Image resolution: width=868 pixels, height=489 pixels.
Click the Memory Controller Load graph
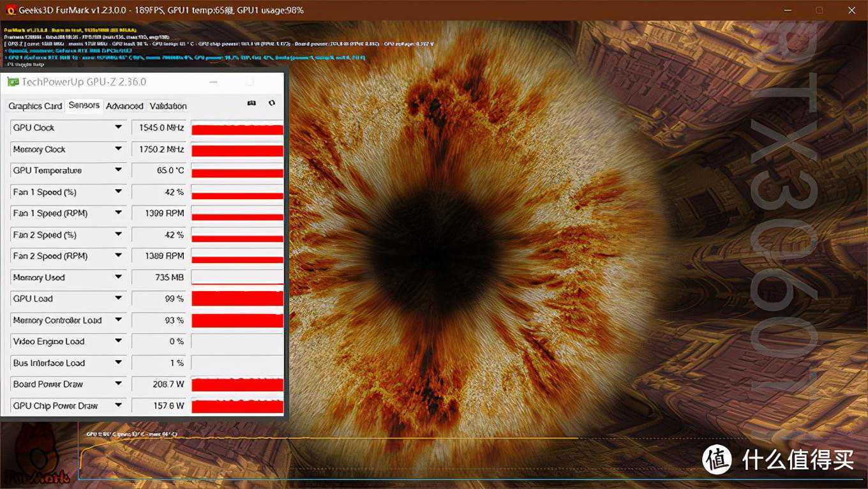click(237, 320)
